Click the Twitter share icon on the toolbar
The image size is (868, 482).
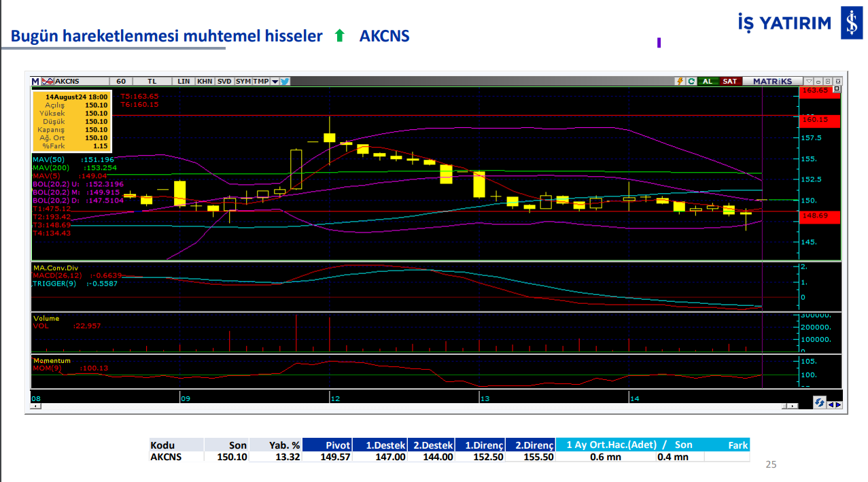(285, 81)
